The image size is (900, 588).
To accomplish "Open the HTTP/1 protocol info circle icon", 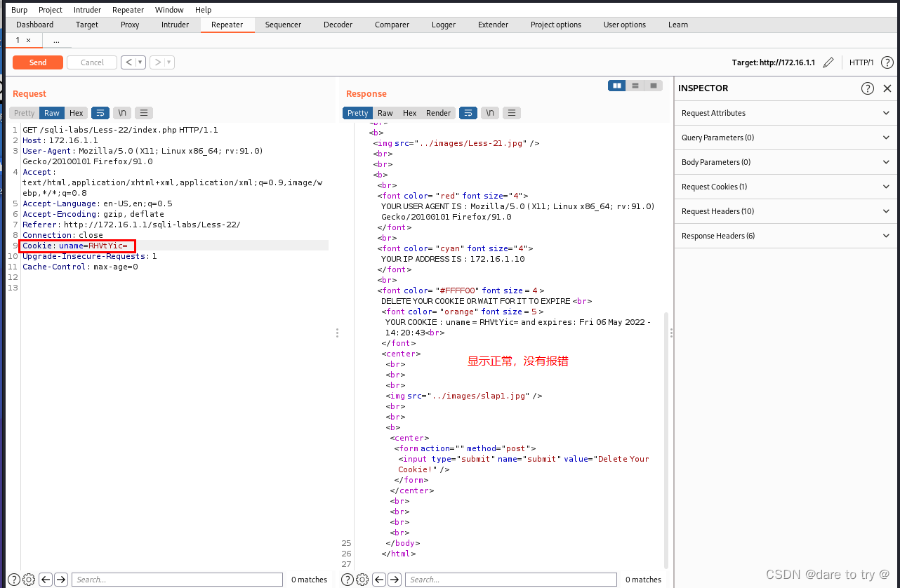I will tap(887, 62).
